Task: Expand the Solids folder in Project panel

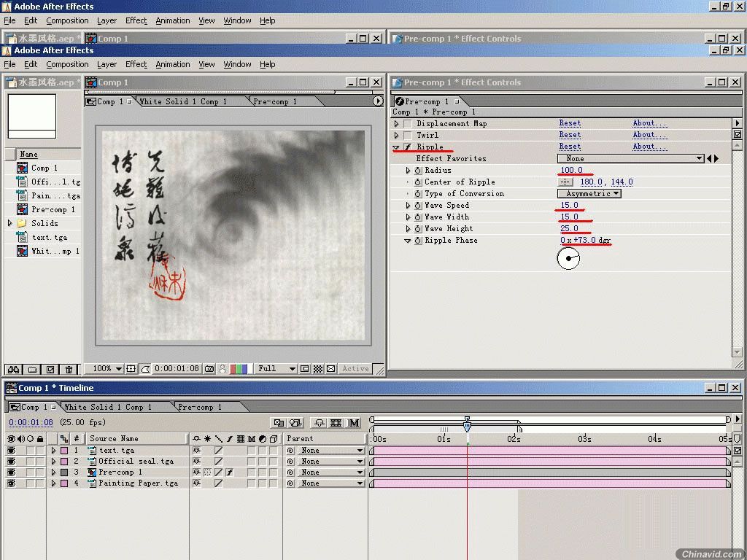Action: pos(9,223)
